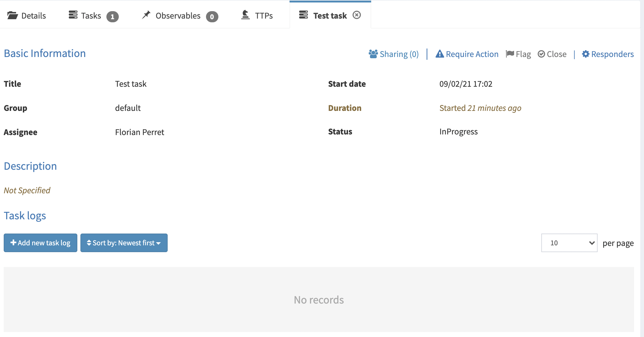Screen dimensions: 644x337
Task: Flag this task
Action: pos(518,54)
